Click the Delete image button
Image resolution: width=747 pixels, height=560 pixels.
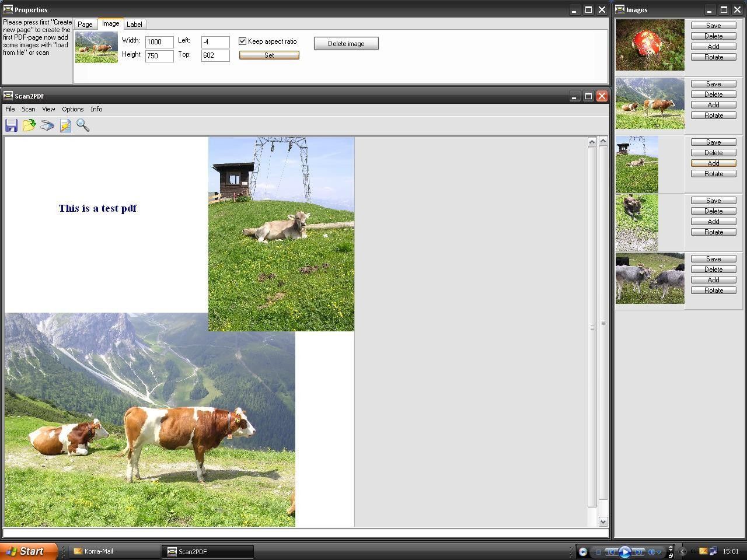[346, 43]
